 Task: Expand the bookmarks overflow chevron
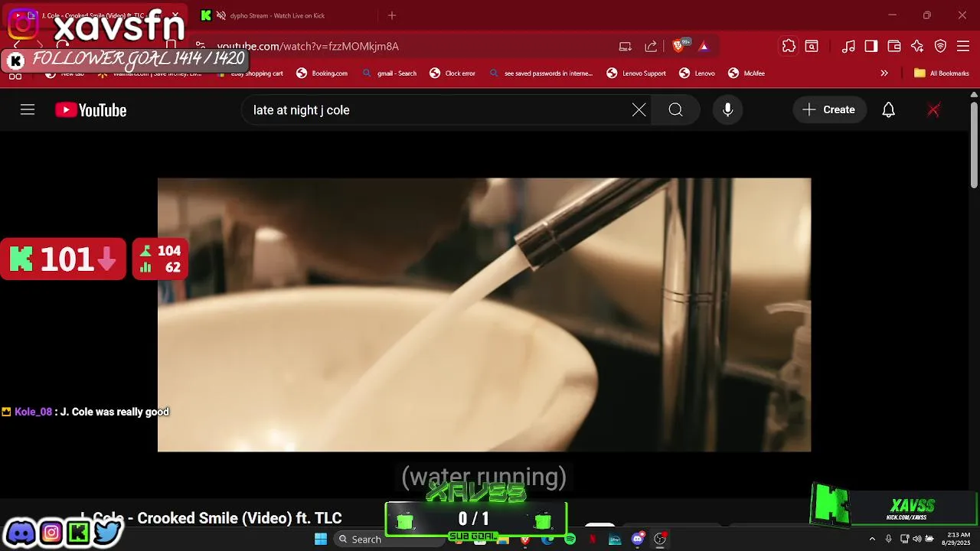tap(884, 73)
